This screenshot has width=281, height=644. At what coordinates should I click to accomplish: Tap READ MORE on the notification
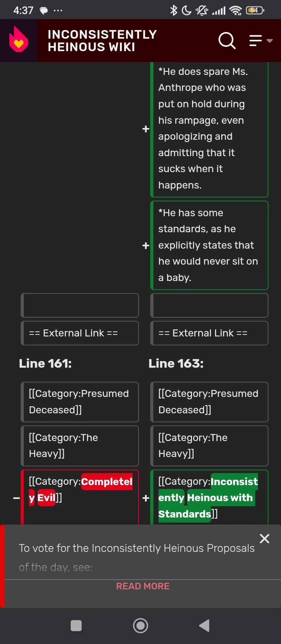click(x=143, y=586)
